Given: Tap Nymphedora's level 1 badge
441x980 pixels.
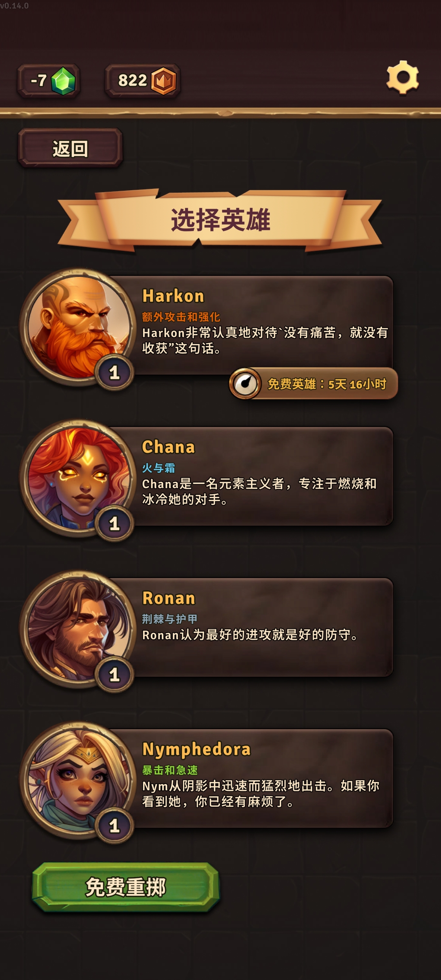Looking at the screenshot, I should pos(114,826).
